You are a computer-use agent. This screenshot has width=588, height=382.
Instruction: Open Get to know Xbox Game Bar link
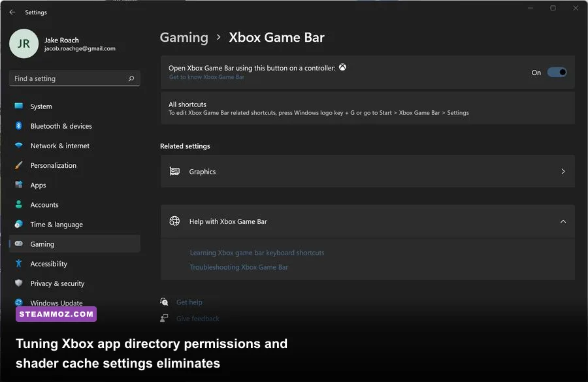(206, 77)
